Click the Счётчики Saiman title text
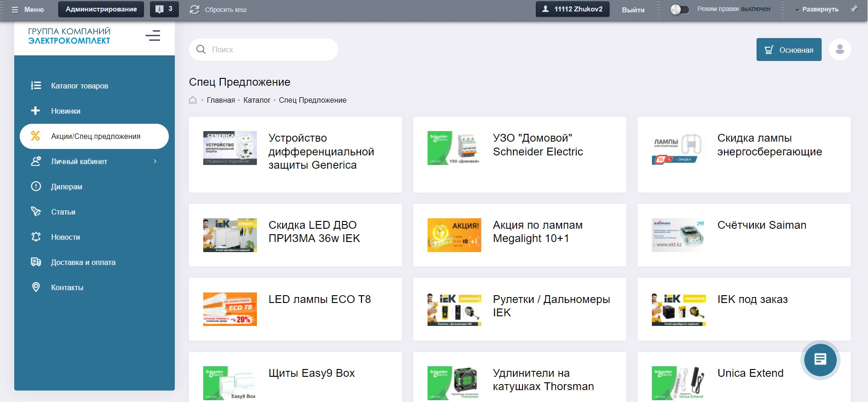 [x=762, y=225]
